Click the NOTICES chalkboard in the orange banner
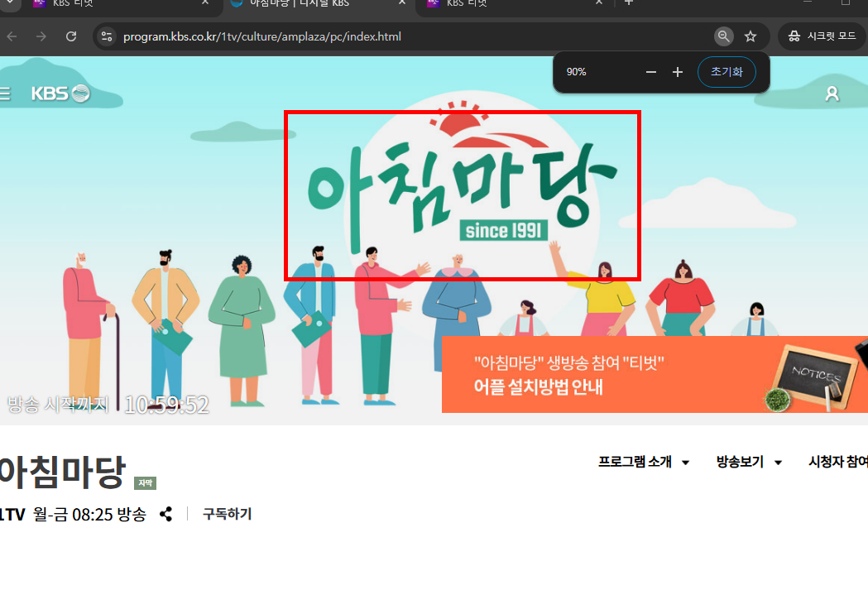 pos(816,374)
